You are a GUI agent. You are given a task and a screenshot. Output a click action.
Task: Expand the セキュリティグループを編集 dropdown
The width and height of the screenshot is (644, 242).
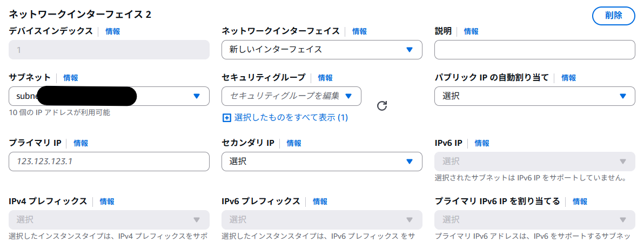(x=291, y=96)
